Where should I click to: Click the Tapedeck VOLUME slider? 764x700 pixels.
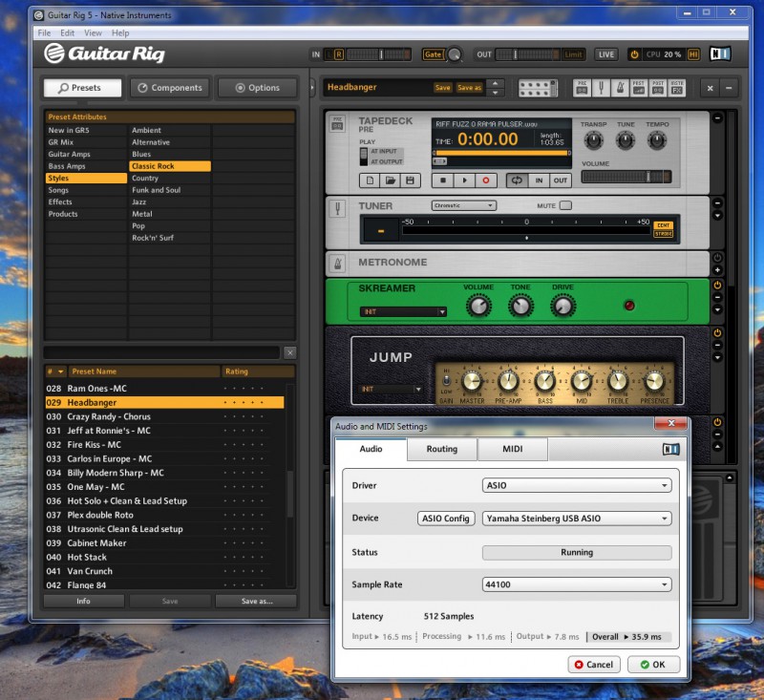(626, 177)
